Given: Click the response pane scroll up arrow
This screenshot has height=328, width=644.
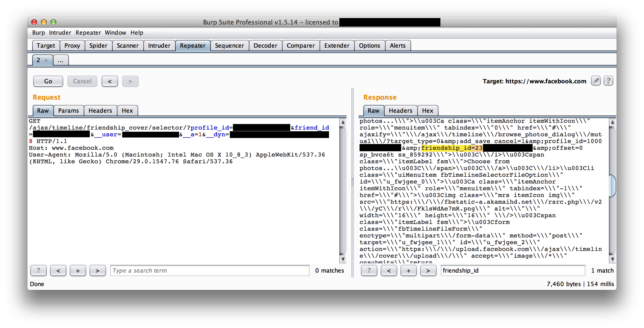Looking at the screenshot, I should pyautogui.click(x=612, y=122).
